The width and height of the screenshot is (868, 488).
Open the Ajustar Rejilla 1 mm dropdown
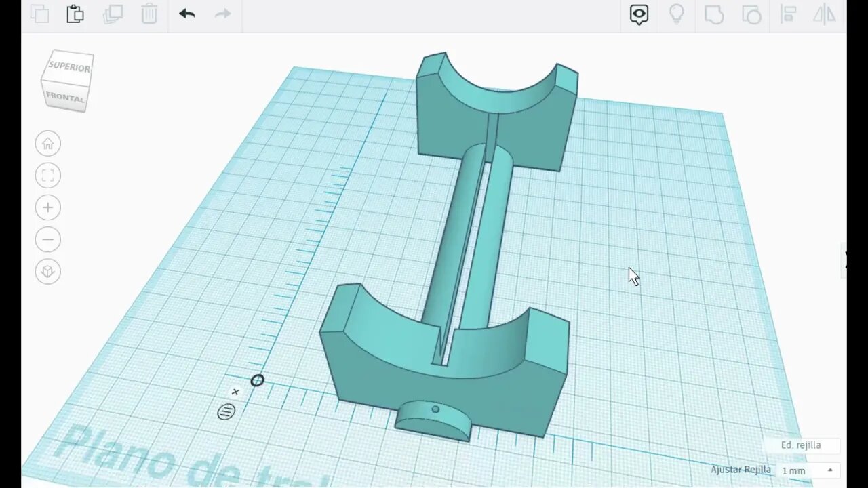(x=808, y=470)
